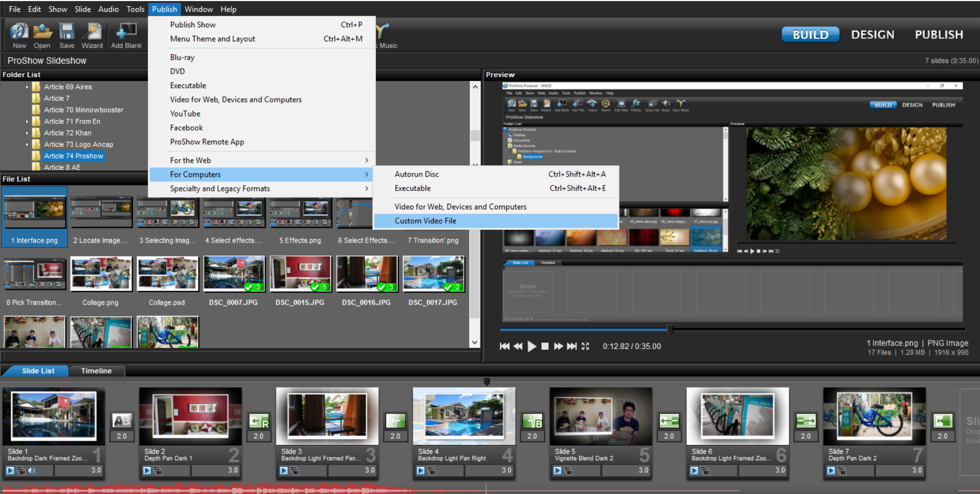The width and height of the screenshot is (980, 494).
Task: Click the layers icon on Slide 3
Action: 295,470
